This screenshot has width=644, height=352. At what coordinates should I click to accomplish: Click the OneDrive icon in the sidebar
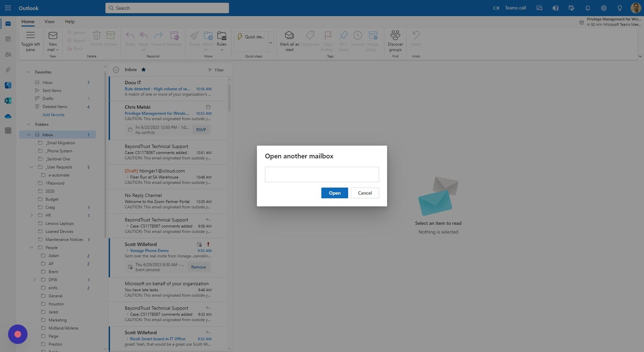pyautogui.click(x=8, y=116)
